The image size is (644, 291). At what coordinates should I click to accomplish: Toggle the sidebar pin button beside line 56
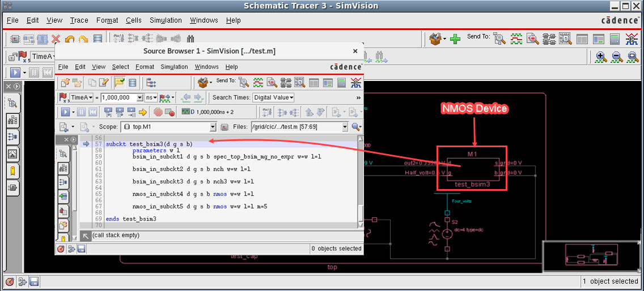pyautogui.click(x=74, y=139)
